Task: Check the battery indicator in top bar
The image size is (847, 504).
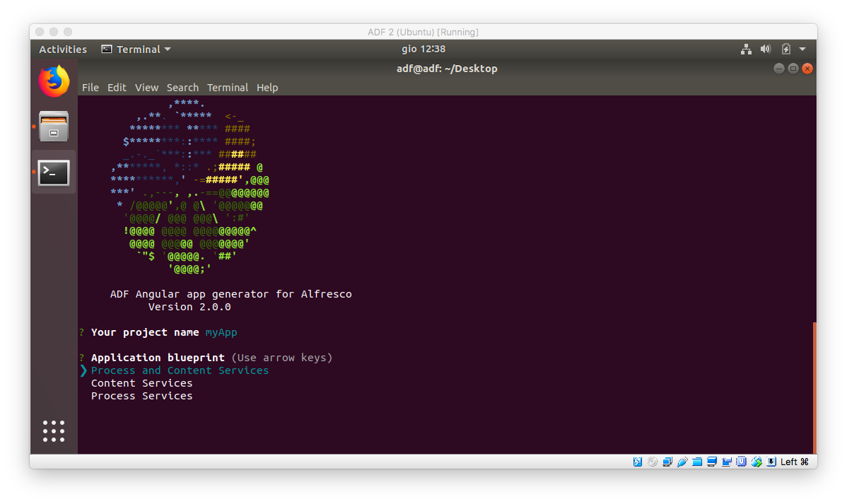Action: pos(786,49)
